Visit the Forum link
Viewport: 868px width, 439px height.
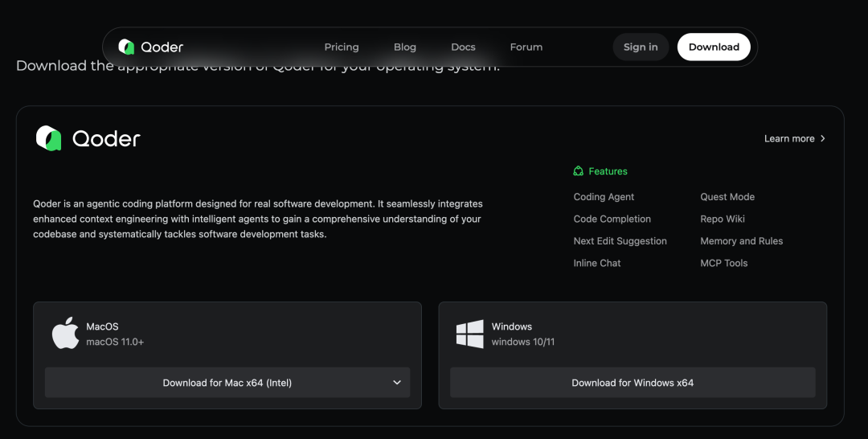pyautogui.click(x=526, y=47)
